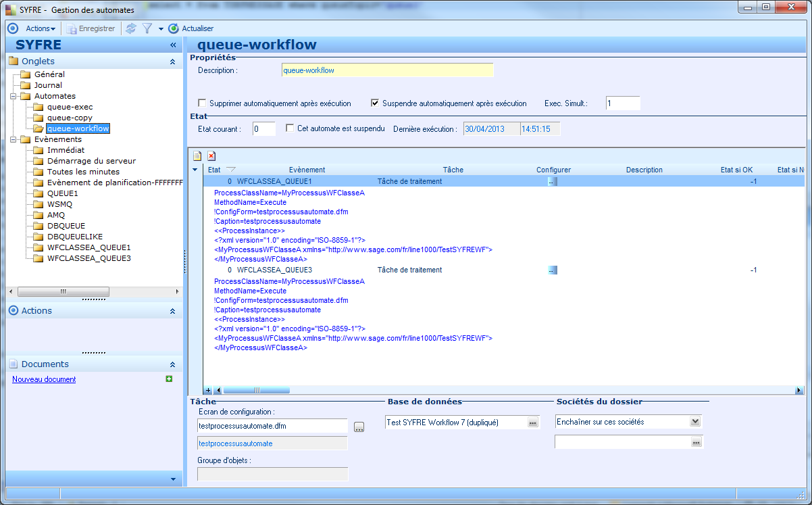Click the sidebar bottom down arrow
Viewport: 812px width, 505px height.
[x=173, y=479]
